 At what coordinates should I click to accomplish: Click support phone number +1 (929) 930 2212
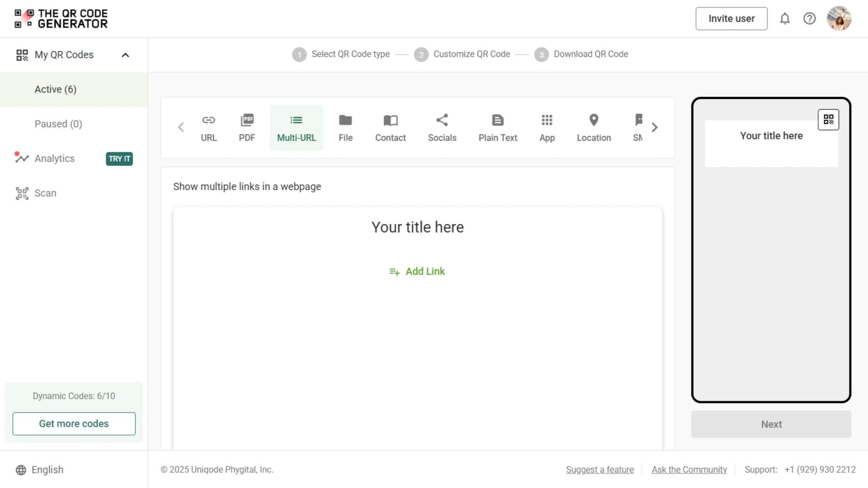[x=820, y=469]
